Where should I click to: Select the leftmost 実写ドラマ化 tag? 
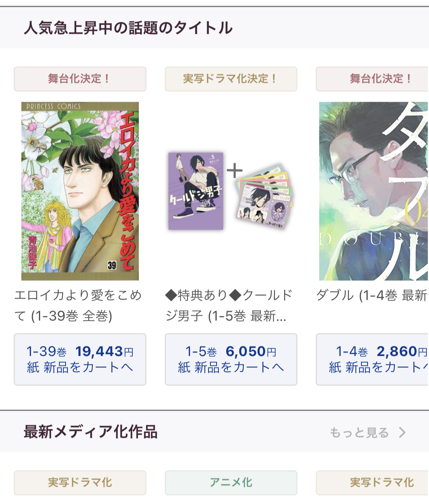point(80,483)
